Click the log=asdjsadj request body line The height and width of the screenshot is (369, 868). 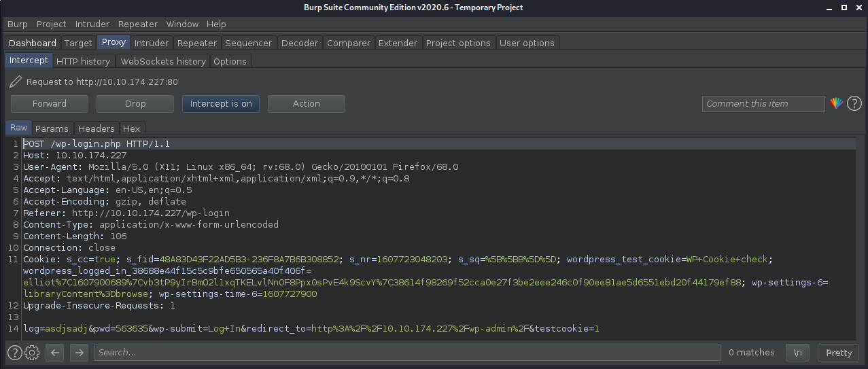(x=311, y=328)
